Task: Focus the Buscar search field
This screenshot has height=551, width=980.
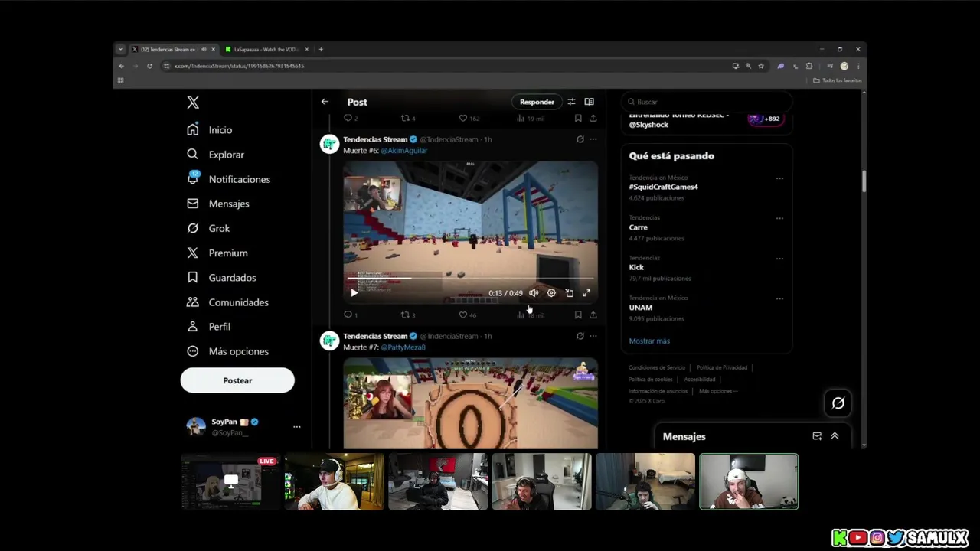Action: tap(707, 102)
